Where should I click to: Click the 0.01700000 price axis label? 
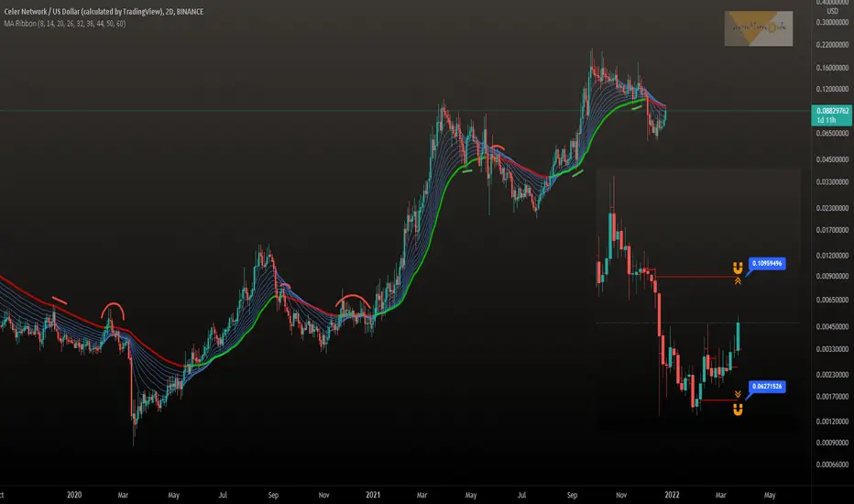832,230
